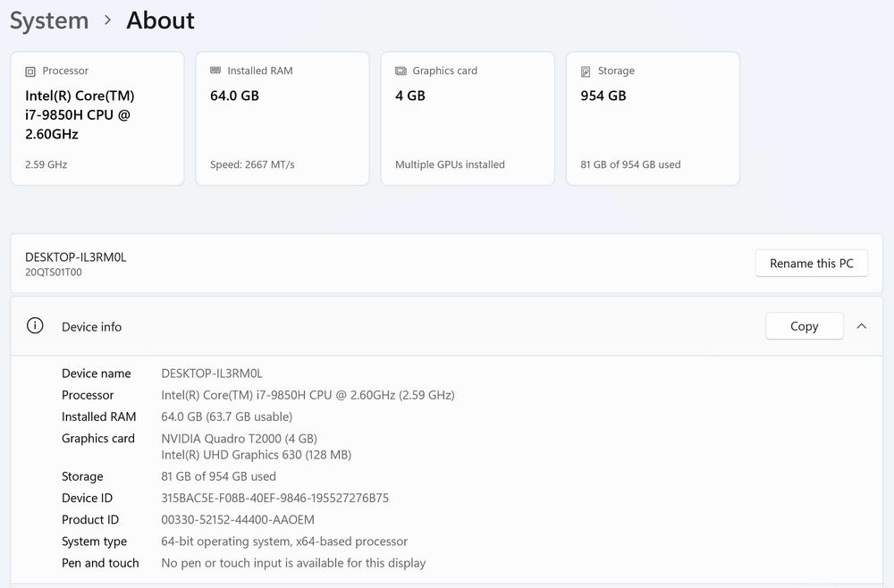Go back to System breadcrumb
894x588 pixels.
click(49, 21)
